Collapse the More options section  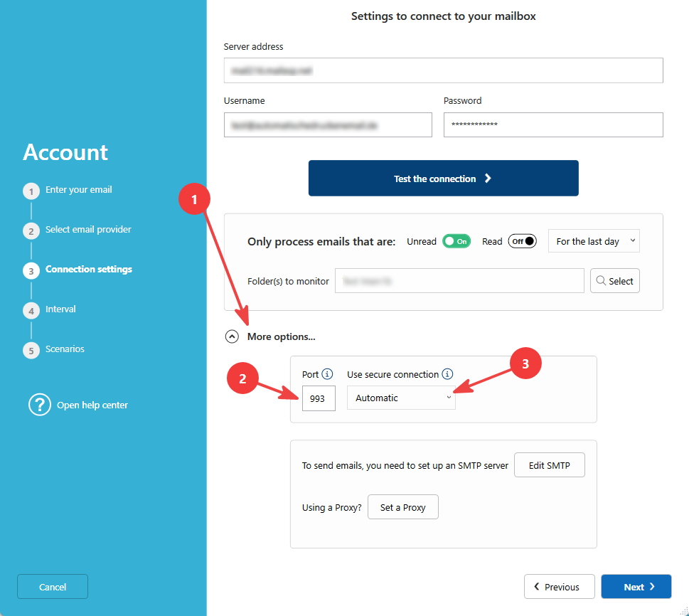pyautogui.click(x=232, y=336)
